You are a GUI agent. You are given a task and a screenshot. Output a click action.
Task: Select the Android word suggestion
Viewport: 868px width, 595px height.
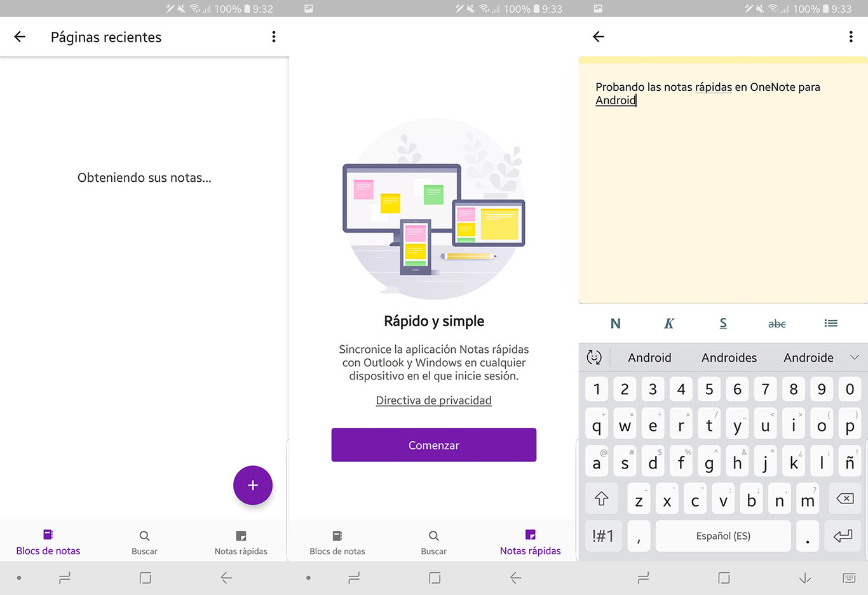[x=649, y=357]
